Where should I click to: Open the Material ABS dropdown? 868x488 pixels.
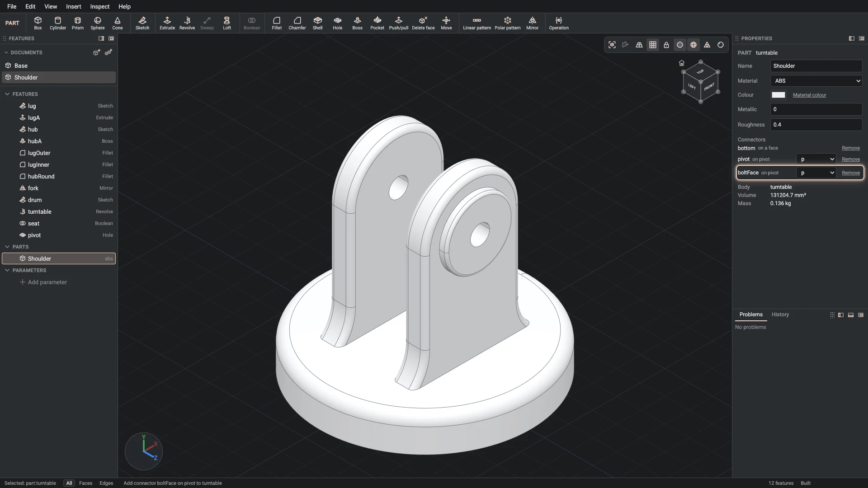pos(816,81)
